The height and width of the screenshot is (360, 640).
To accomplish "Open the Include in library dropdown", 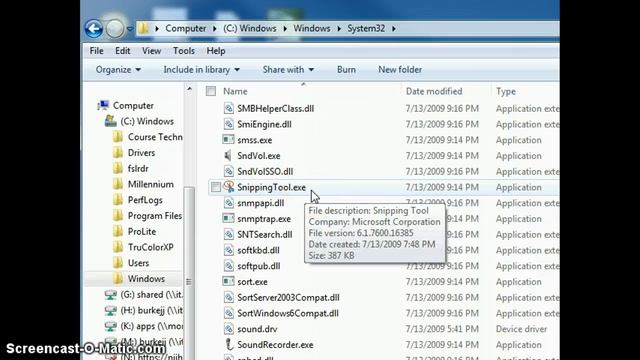I will click(x=202, y=70).
